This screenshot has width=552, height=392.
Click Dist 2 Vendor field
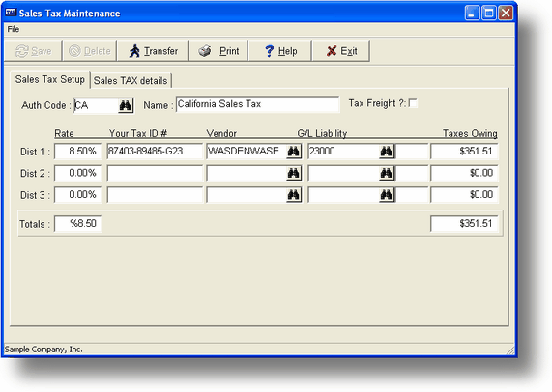pos(247,173)
